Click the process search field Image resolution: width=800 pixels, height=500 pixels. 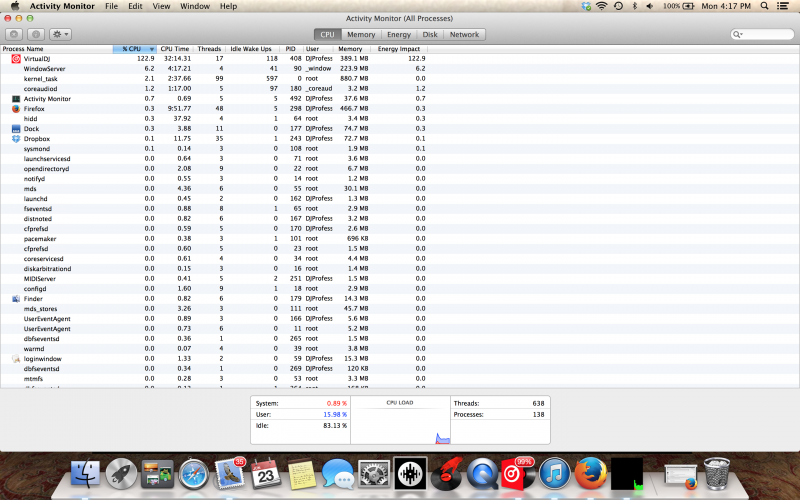click(x=762, y=34)
